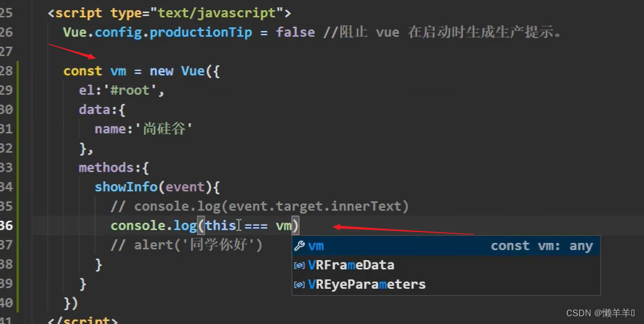The width and height of the screenshot is (644, 324).
Task: Pick the VREyeParameters autocomplete suggestion
Action: (366, 284)
